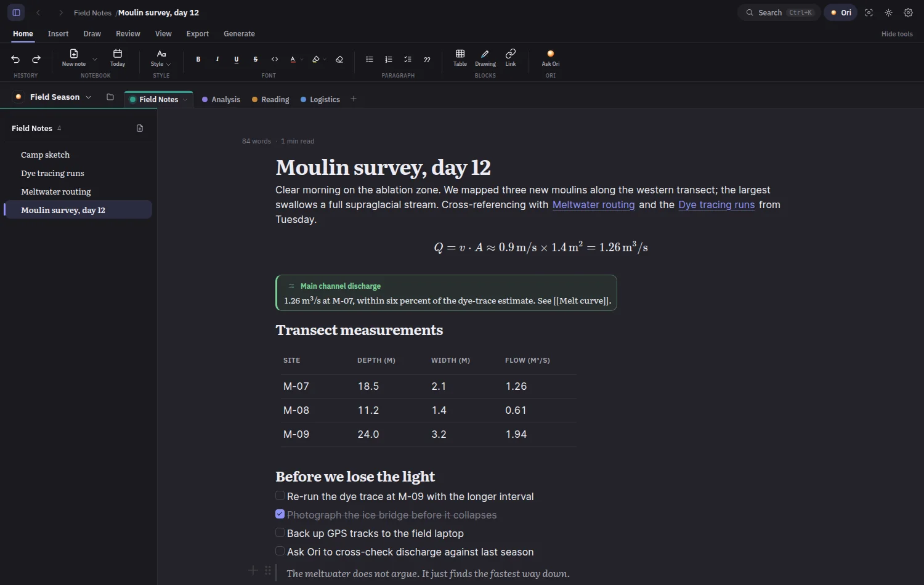The height and width of the screenshot is (585, 924).
Task: Follow the Meltwater routing link
Action: pos(593,204)
